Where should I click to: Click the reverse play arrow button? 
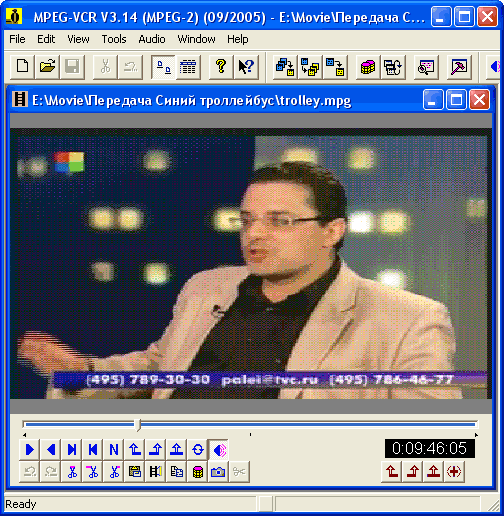pos(50,450)
